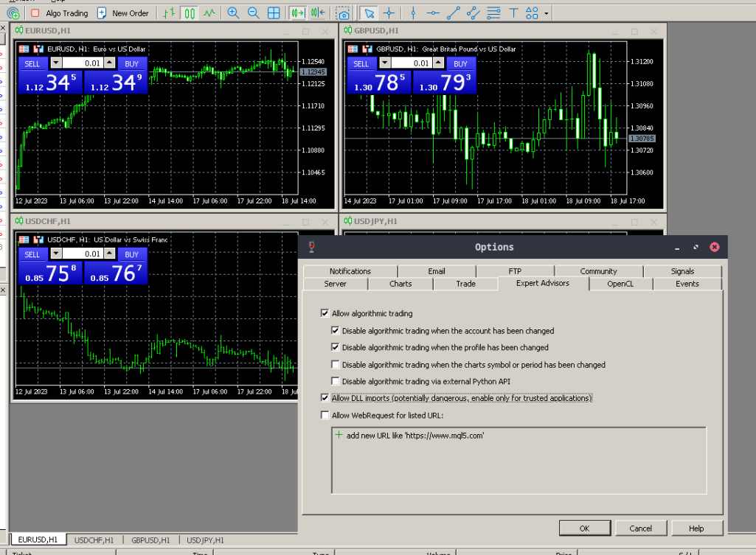Open the Server tab
756x555 pixels.
pos(335,284)
